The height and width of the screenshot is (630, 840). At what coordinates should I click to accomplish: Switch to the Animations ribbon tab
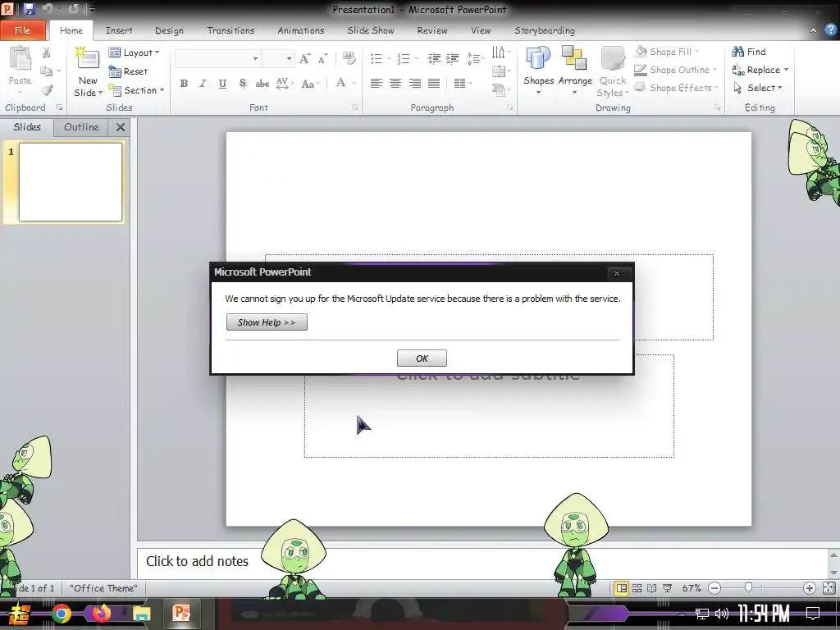[x=300, y=30]
